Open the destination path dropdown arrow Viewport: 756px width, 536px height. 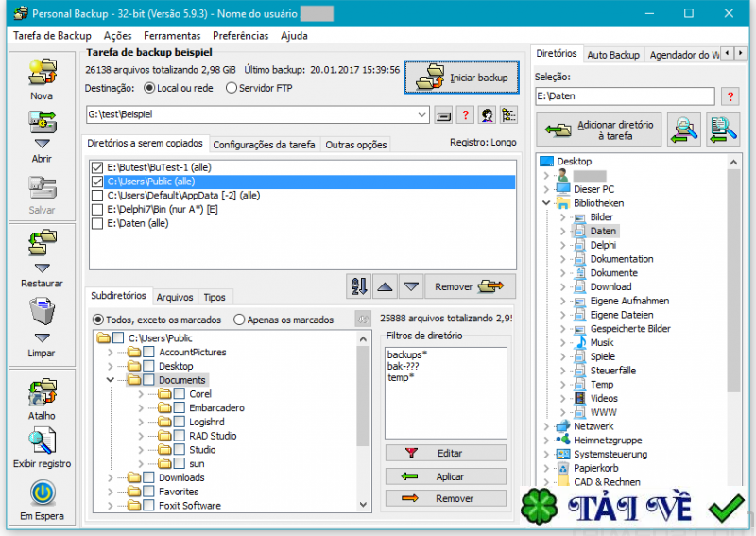tap(421, 114)
